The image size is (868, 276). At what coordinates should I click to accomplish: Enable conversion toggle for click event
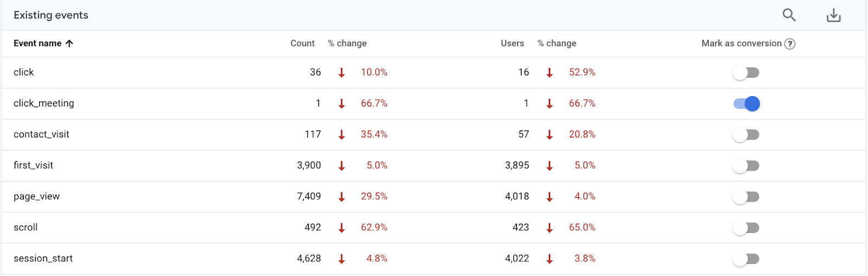(x=746, y=73)
